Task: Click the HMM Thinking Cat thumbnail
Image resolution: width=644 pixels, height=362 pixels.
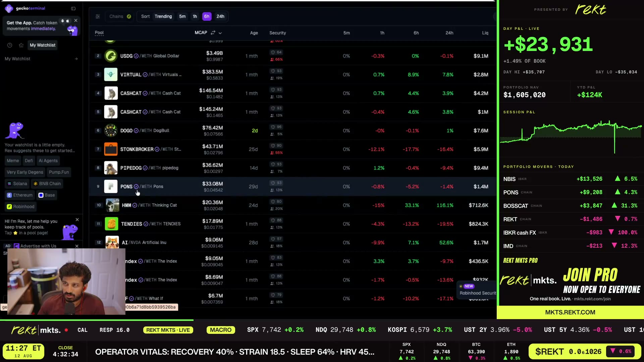Action: [x=112, y=205]
